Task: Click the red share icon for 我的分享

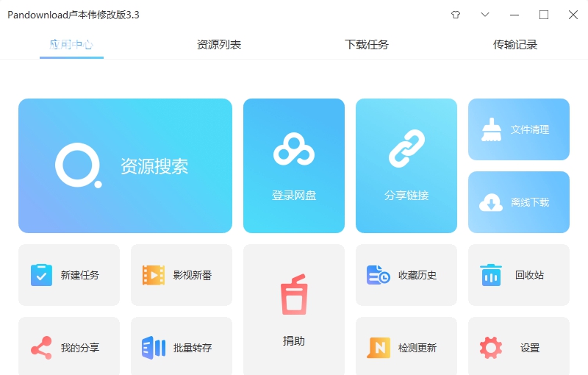Action: [x=41, y=348]
